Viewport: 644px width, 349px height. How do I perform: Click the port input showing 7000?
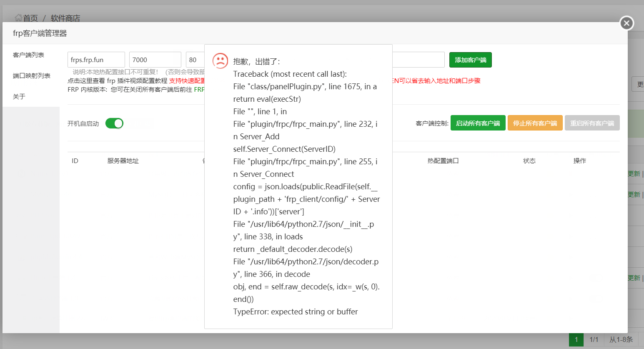155,59
